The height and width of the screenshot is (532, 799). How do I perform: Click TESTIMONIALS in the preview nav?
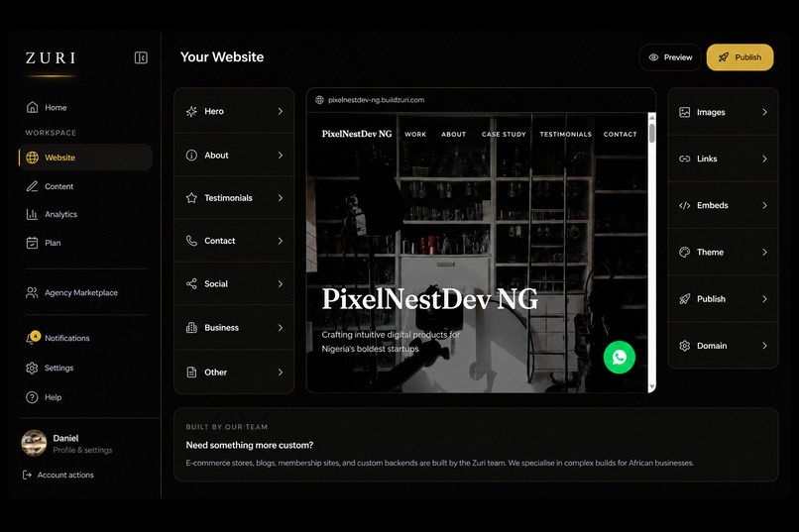click(566, 135)
